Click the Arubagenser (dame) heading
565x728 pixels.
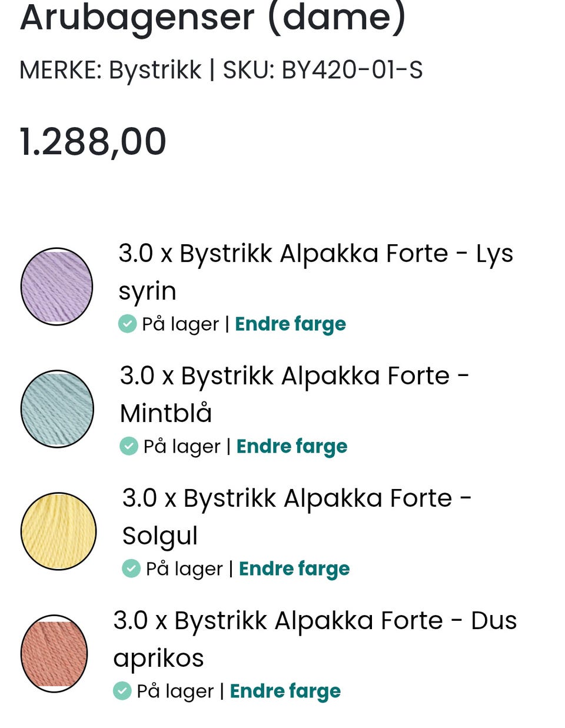(x=213, y=18)
